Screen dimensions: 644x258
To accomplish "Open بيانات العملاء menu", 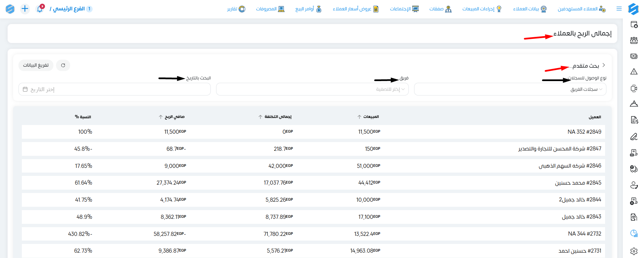I will point(530,9).
